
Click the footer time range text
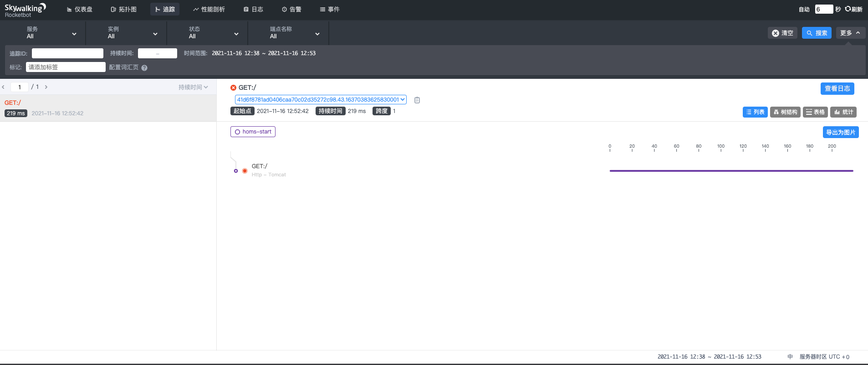[x=709, y=357]
